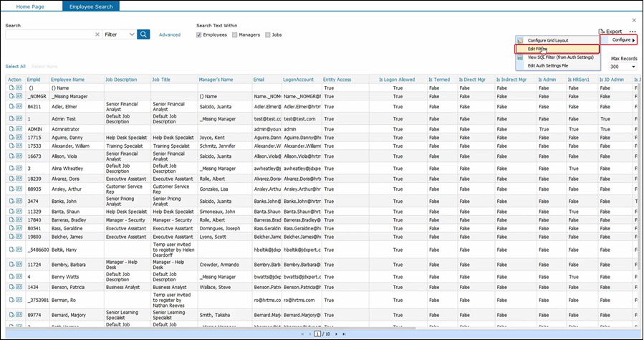Click the Export icon
The height and width of the screenshot is (340, 644).
click(x=602, y=32)
